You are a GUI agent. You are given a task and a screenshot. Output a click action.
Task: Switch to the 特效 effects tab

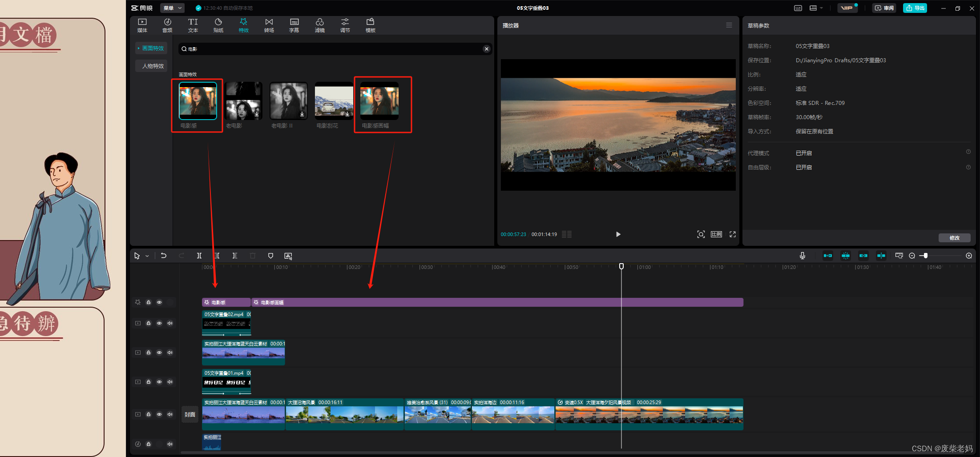pyautogui.click(x=243, y=25)
